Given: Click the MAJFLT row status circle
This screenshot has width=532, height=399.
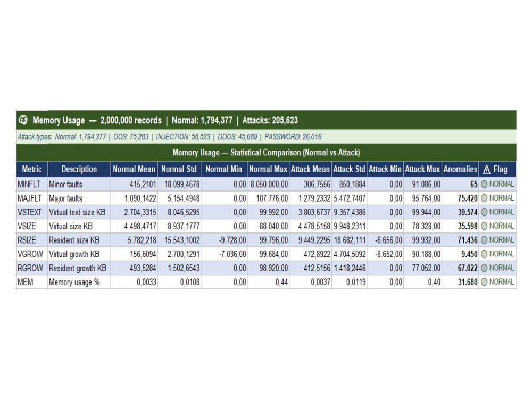Looking at the screenshot, I should coord(484,198).
